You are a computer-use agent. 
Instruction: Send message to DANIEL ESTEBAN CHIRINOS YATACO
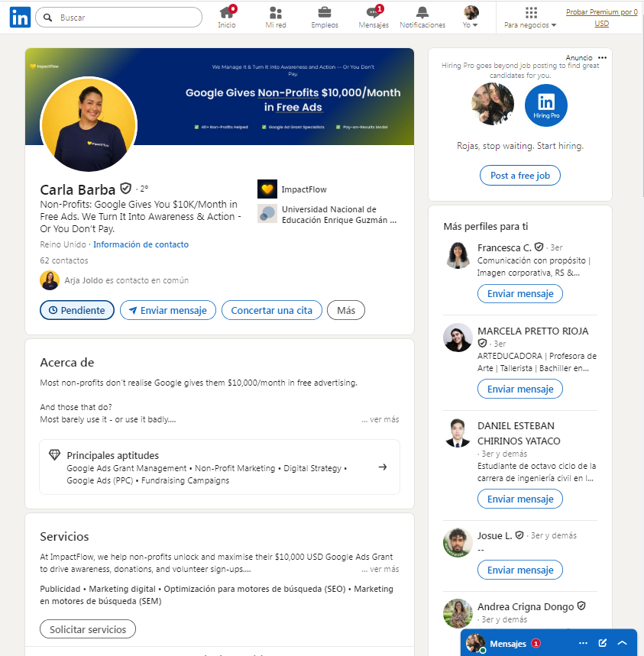520,499
